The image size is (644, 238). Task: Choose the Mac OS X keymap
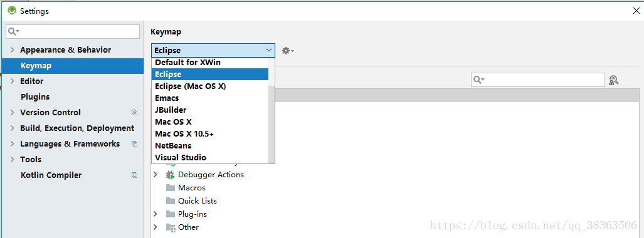click(210, 122)
